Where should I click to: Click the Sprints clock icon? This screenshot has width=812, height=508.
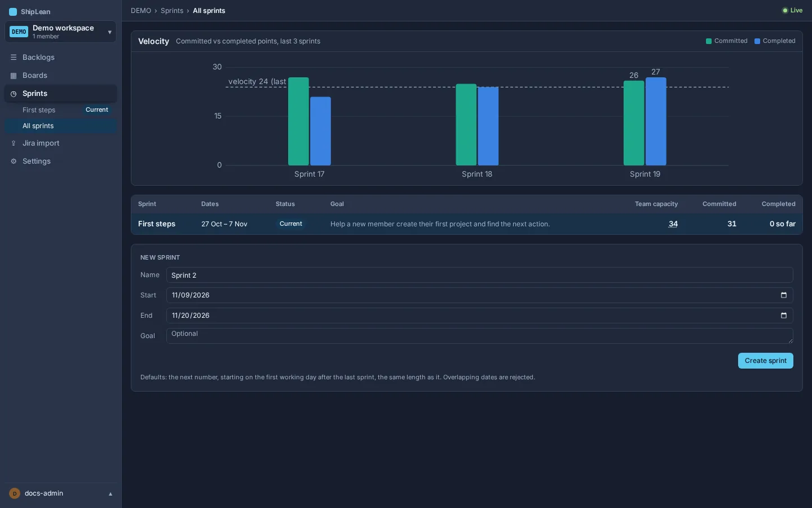pos(14,94)
